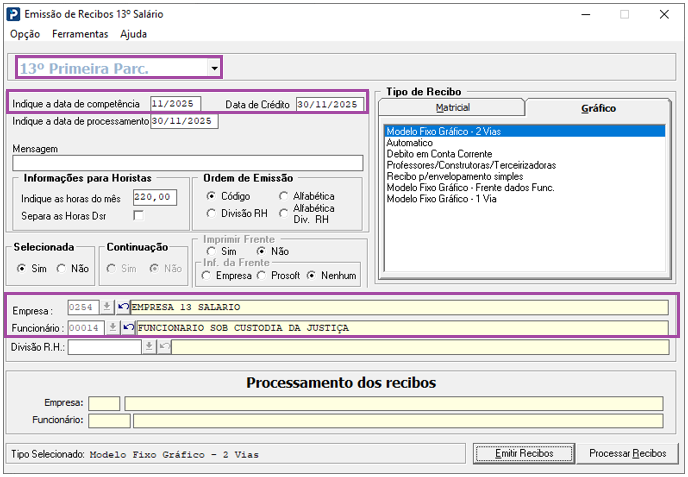Viewport: 688px width, 477px height.
Task: Click the Emitir Recibos button
Action: pyautogui.click(x=524, y=453)
